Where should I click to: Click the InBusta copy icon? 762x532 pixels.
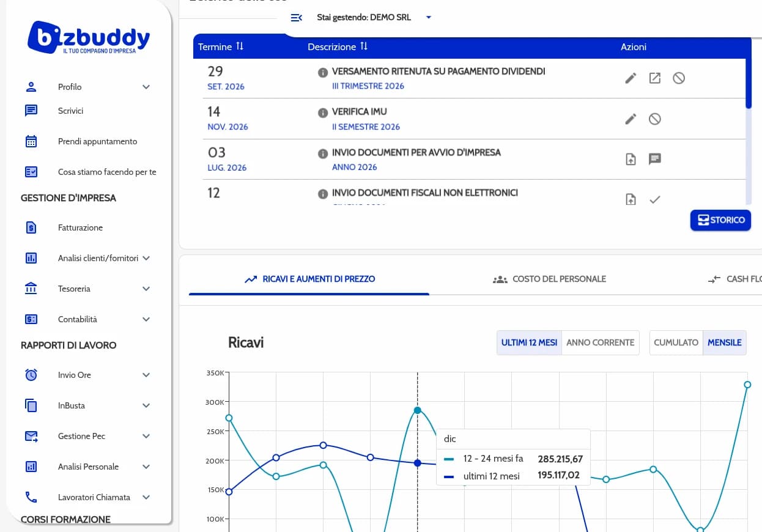(31, 405)
